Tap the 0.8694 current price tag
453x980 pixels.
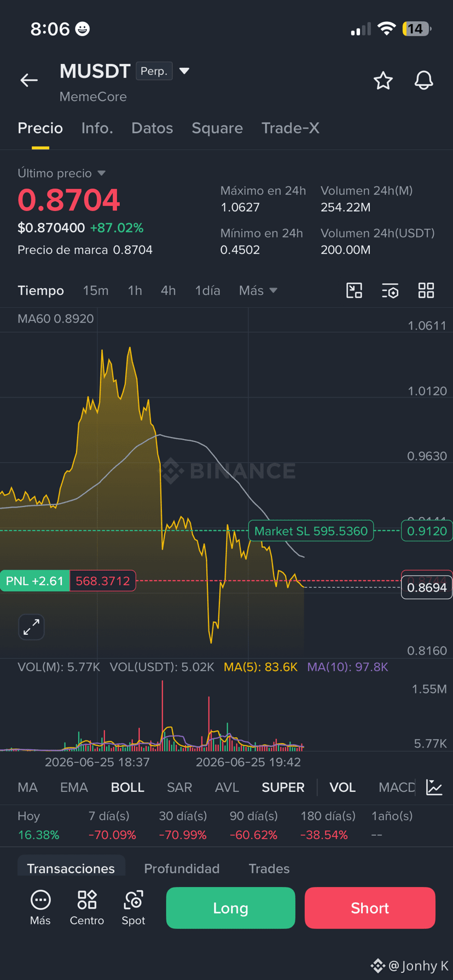(427, 588)
